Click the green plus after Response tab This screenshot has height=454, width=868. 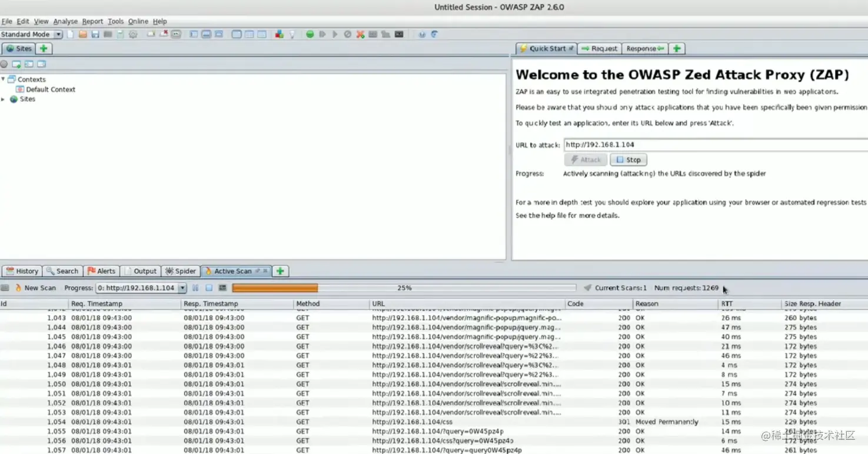(x=677, y=49)
